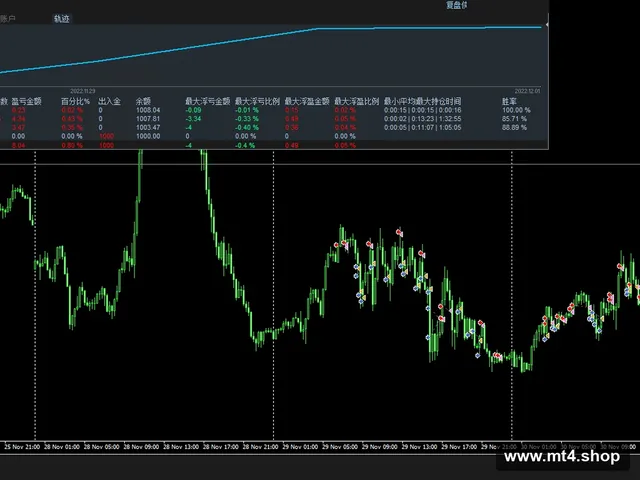Viewport: 640px width, 480px height.
Task: Click the 25 Nov 21:00 time axis label
Action: (x=22, y=447)
